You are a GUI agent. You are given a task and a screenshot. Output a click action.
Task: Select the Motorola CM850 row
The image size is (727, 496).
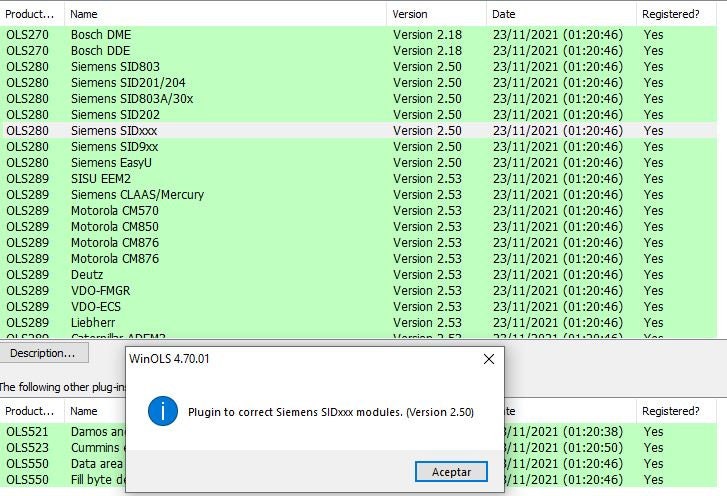point(358,227)
